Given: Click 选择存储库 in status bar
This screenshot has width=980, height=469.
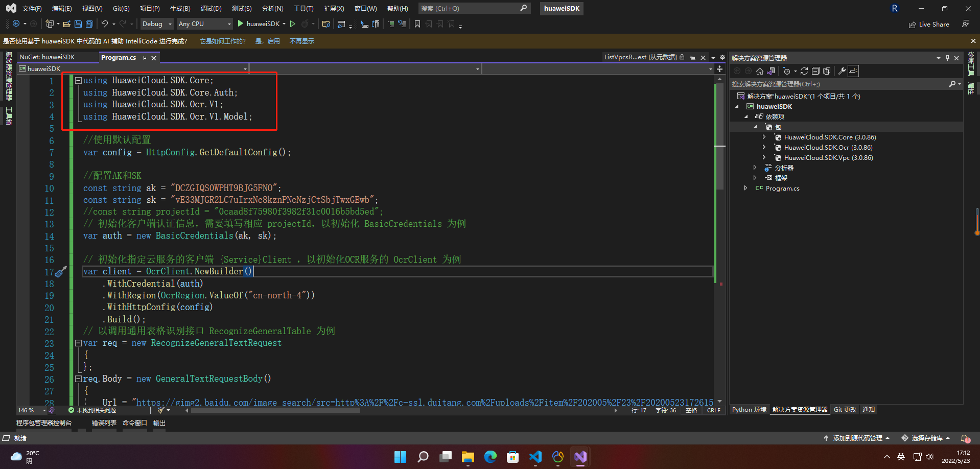Looking at the screenshot, I should pos(926,438).
